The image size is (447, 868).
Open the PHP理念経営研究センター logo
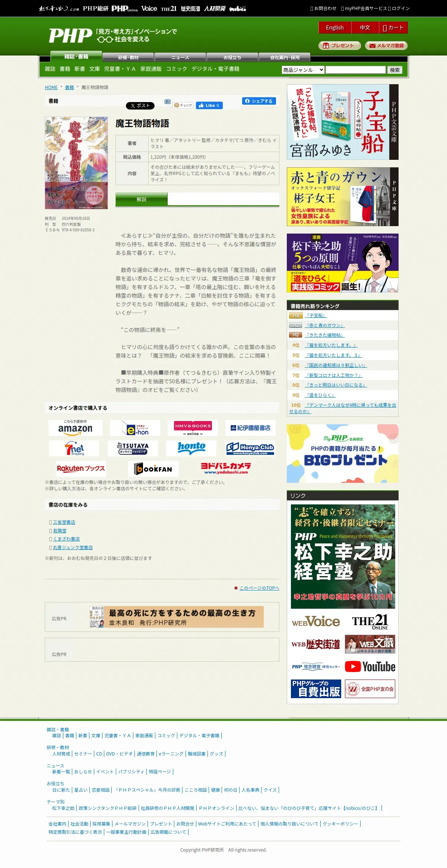click(x=316, y=666)
